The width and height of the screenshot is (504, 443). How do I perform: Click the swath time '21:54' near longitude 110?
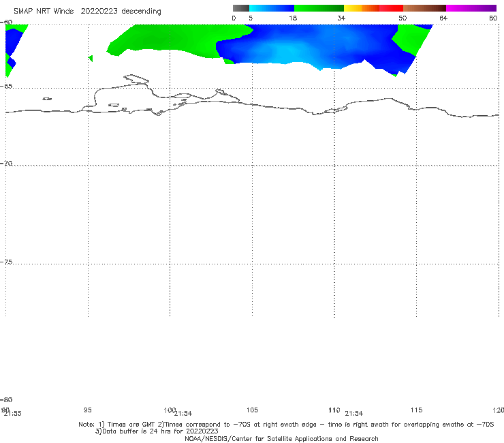(x=354, y=414)
